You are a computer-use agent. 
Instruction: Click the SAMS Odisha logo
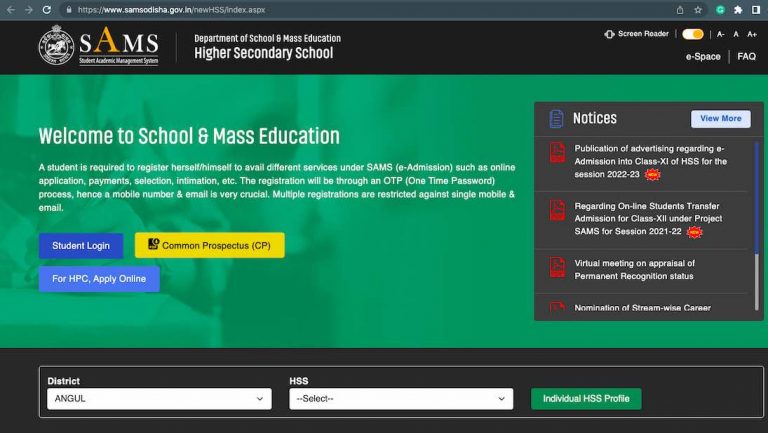click(x=98, y=46)
